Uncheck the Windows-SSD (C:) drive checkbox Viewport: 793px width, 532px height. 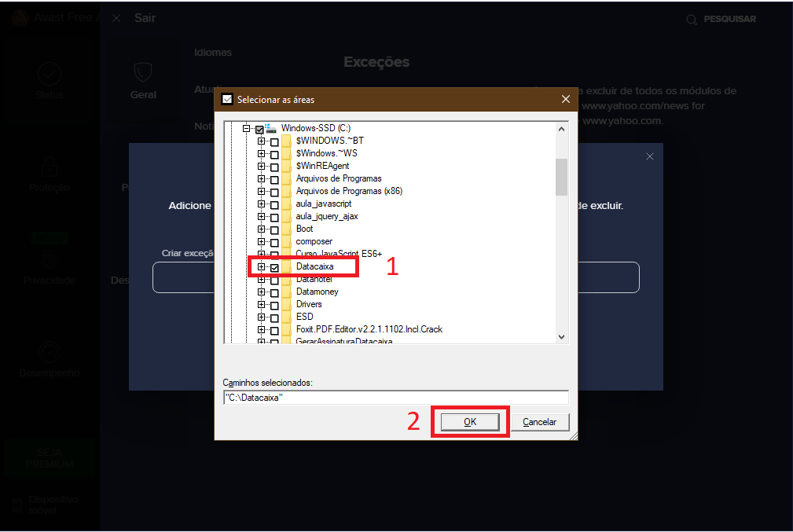[x=259, y=130]
